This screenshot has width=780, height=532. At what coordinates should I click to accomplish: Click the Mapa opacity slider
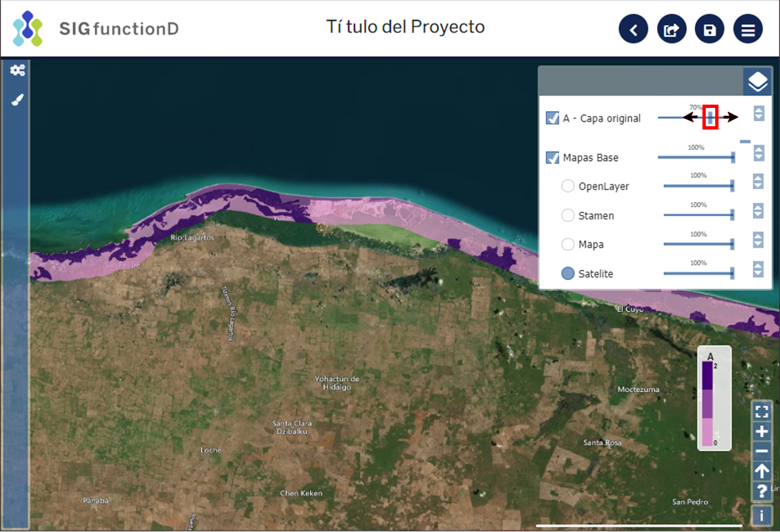point(699,244)
